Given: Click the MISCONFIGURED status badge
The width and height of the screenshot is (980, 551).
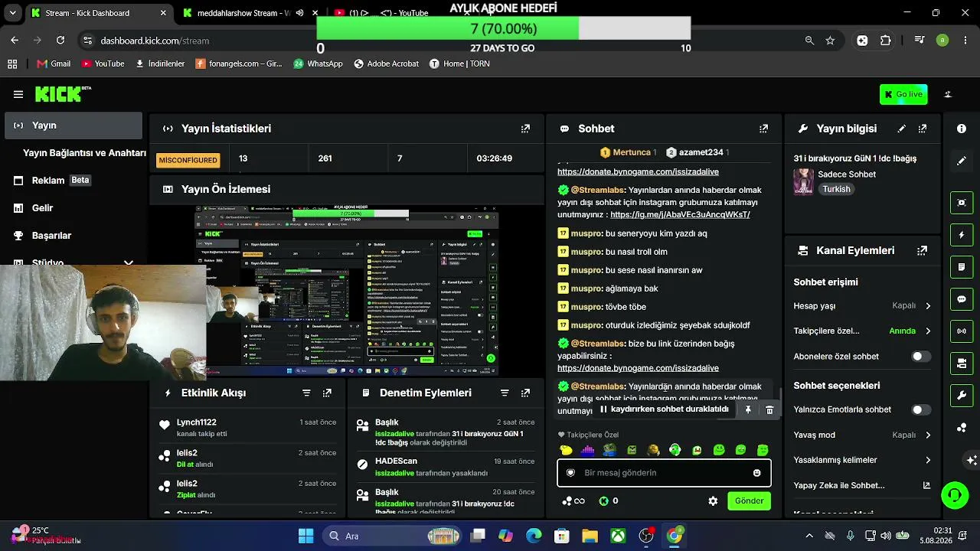Looking at the screenshot, I should (188, 160).
